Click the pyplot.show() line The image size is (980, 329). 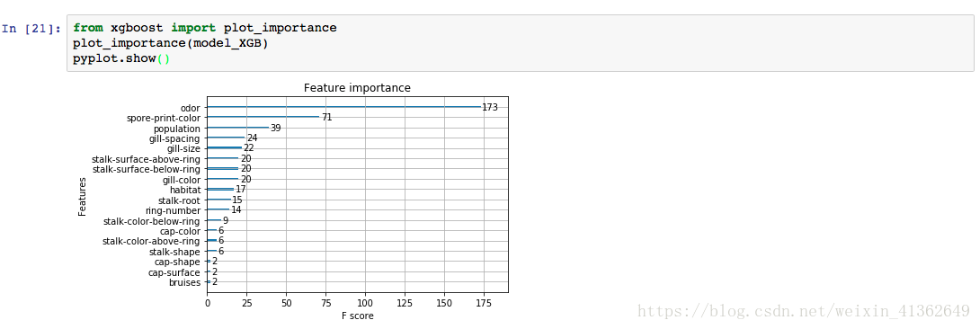[120, 60]
